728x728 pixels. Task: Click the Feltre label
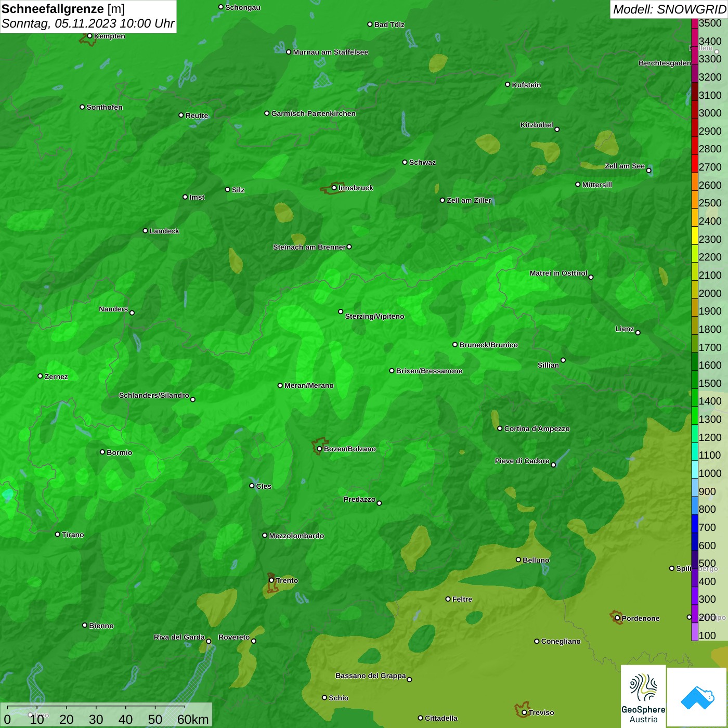462,599
